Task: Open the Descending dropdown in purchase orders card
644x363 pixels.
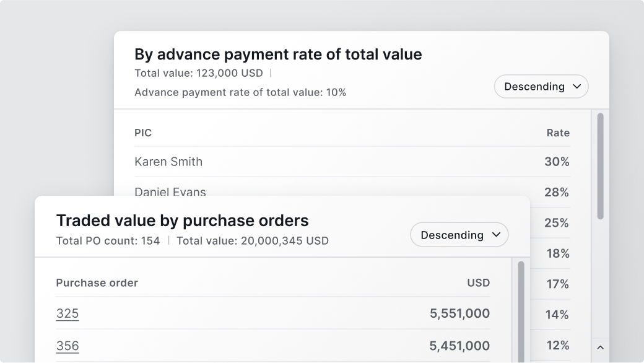Action: [459, 235]
